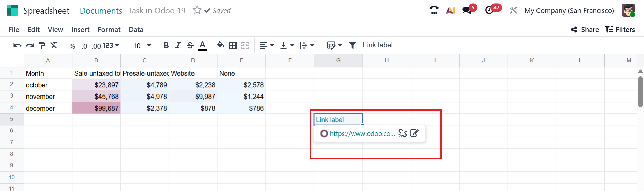The image size is (644, 191).
Task: Open the odoo.com link in popup
Action: coord(362,133)
